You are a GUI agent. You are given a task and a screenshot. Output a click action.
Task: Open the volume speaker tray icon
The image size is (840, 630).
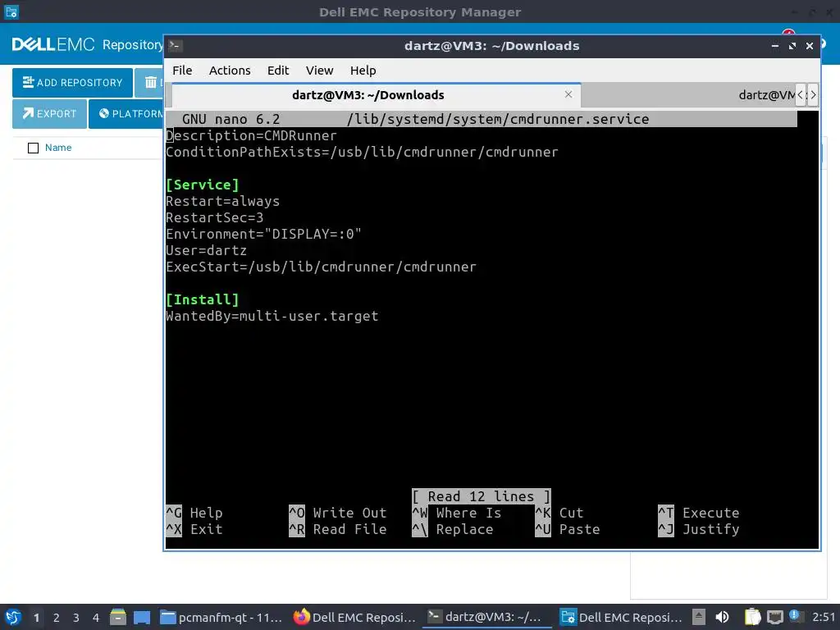pyautogui.click(x=722, y=617)
